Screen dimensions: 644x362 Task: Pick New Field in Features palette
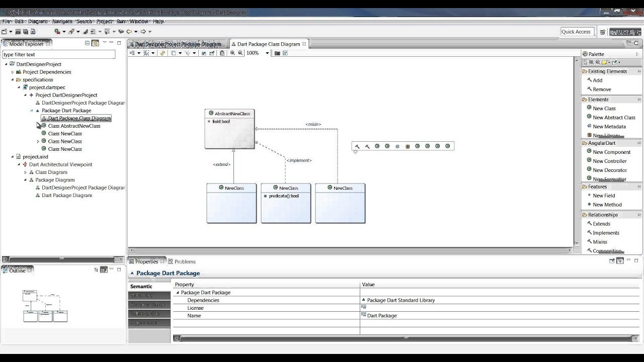[x=601, y=196]
